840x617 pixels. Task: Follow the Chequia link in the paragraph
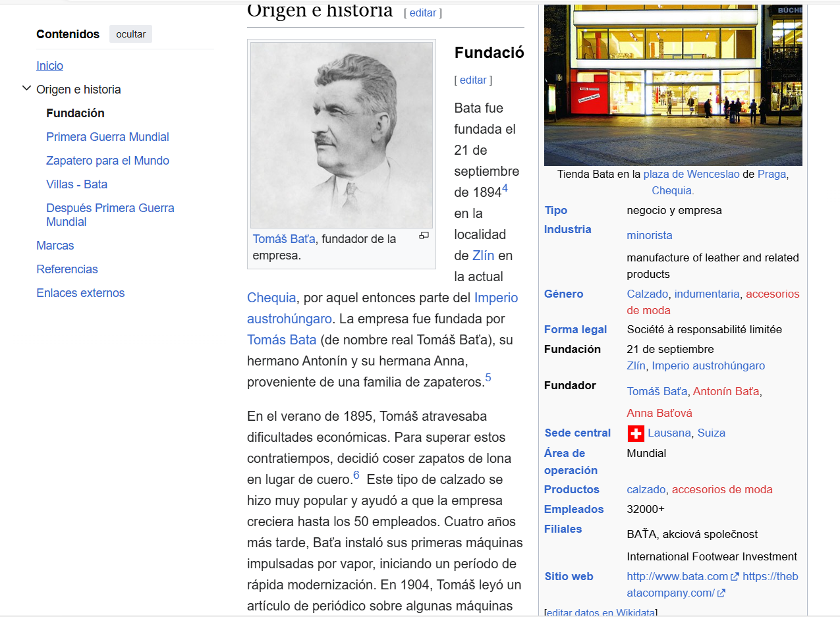click(x=271, y=298)
